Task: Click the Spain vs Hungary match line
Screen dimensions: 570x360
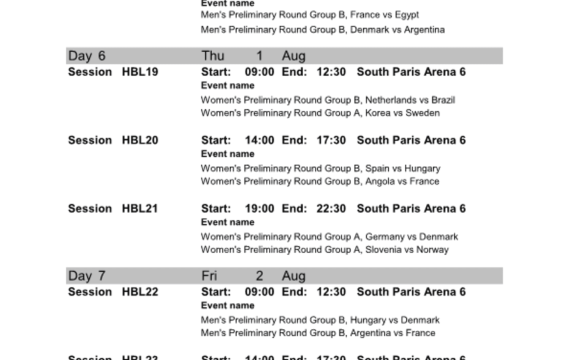Action: coord(321,168)
